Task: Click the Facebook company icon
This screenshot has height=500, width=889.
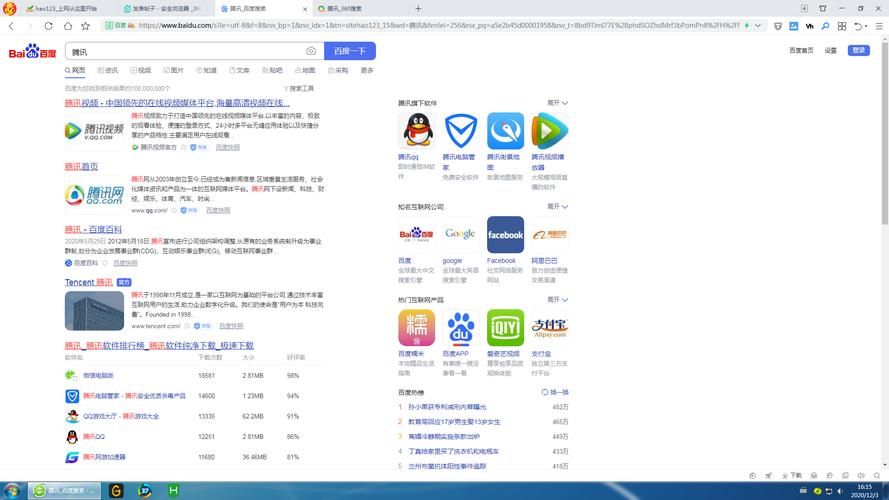Action: (x=505, y=234)
